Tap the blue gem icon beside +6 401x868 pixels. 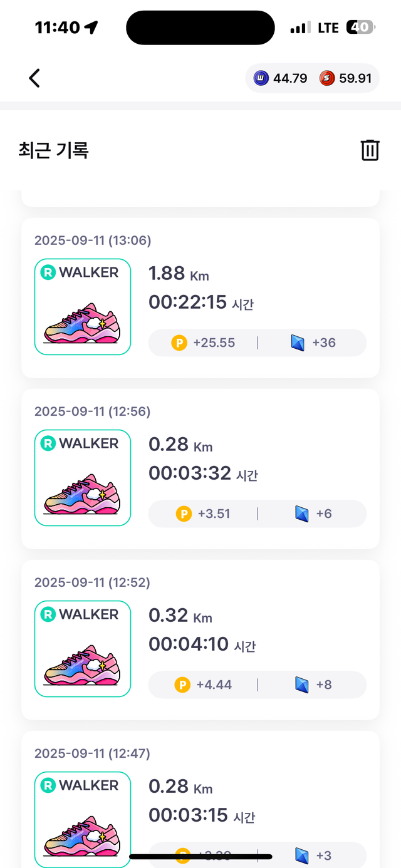pyautogui.click(x=303, y=514)
